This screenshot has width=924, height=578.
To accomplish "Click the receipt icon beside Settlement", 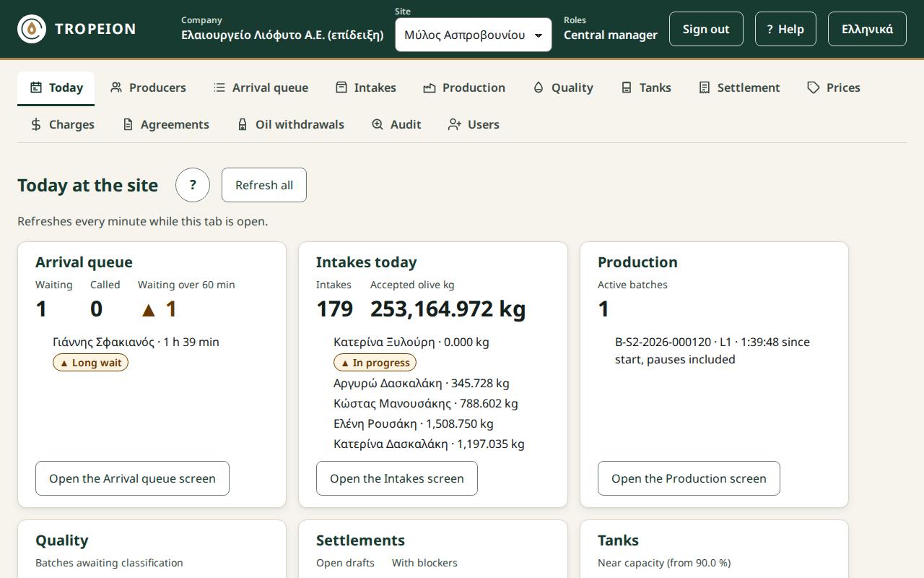I will (x=705, y=87).
